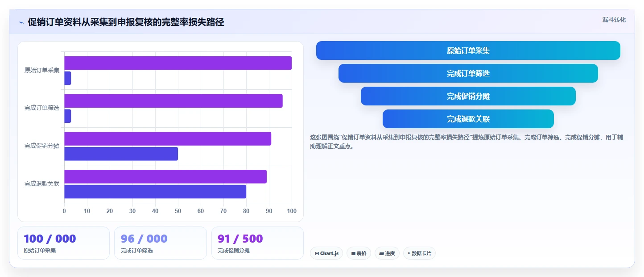Click the purple bar for 原始订单采集
This screenshot has width=644, height=277.
click(178, 63)
